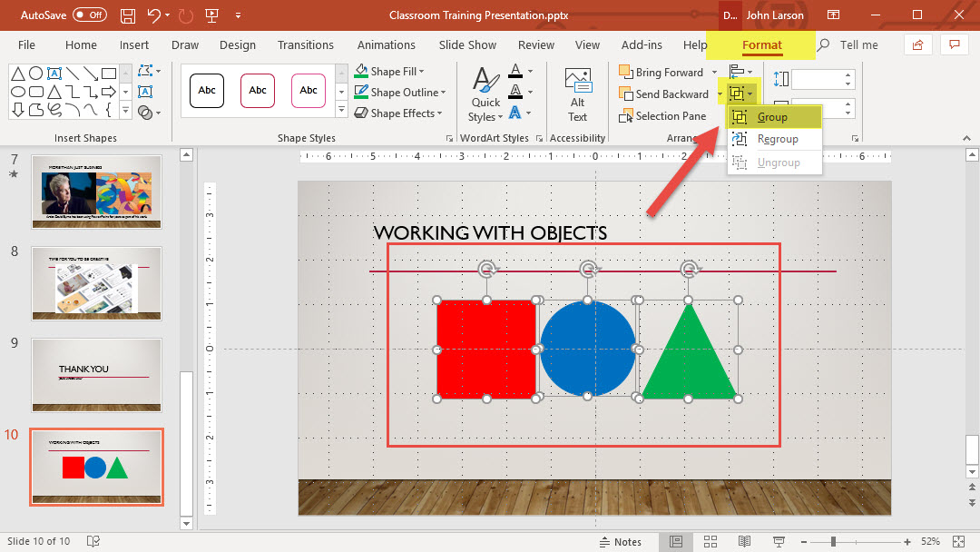This screenshot has width=980, height=552.
Task: Select the Text Box shape tool
Action: click(x=54, y=73)
